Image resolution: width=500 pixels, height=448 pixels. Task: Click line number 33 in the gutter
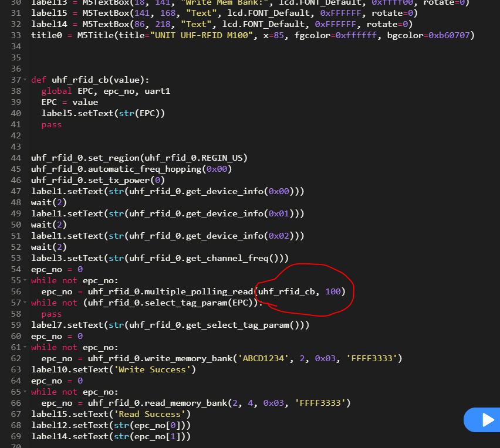pos(16,35)
